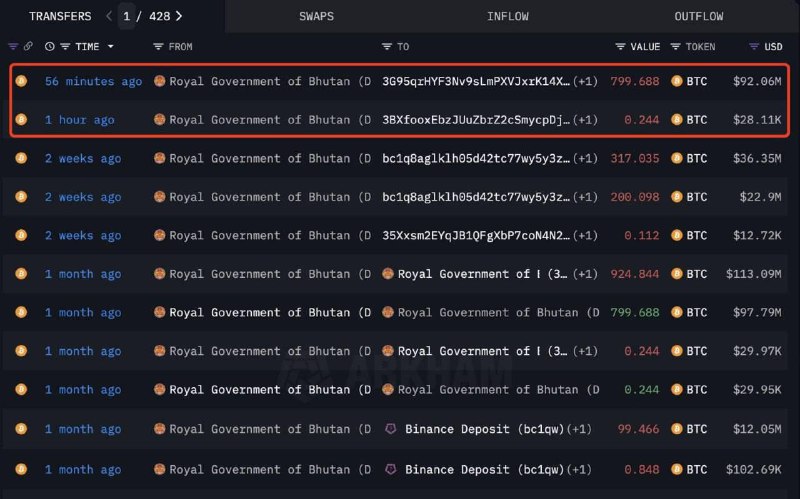
Task: Click green value 799.688
Action: (x=635, y=312)
